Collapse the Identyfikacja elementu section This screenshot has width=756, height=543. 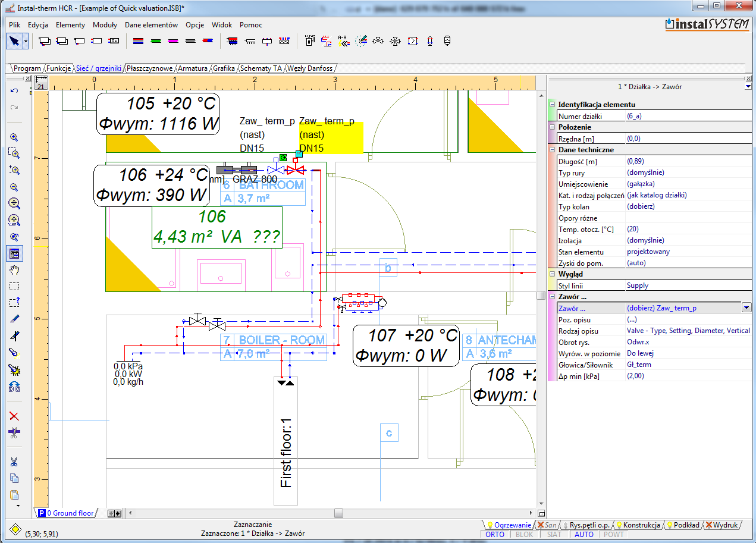[x=552, y=105]
